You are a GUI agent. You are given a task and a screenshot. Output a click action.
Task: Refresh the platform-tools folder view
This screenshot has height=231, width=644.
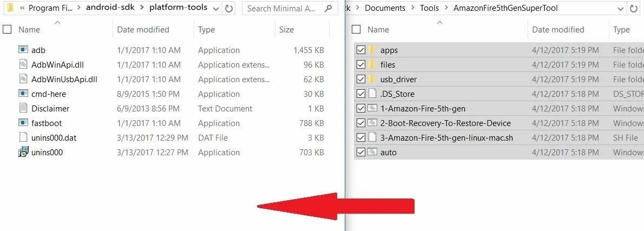229,8
